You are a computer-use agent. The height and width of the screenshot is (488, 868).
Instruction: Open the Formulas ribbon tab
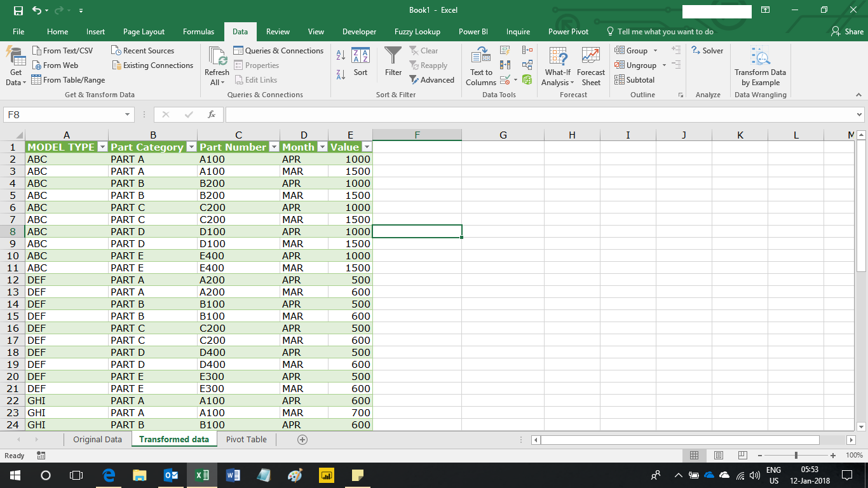coord(198,31)
